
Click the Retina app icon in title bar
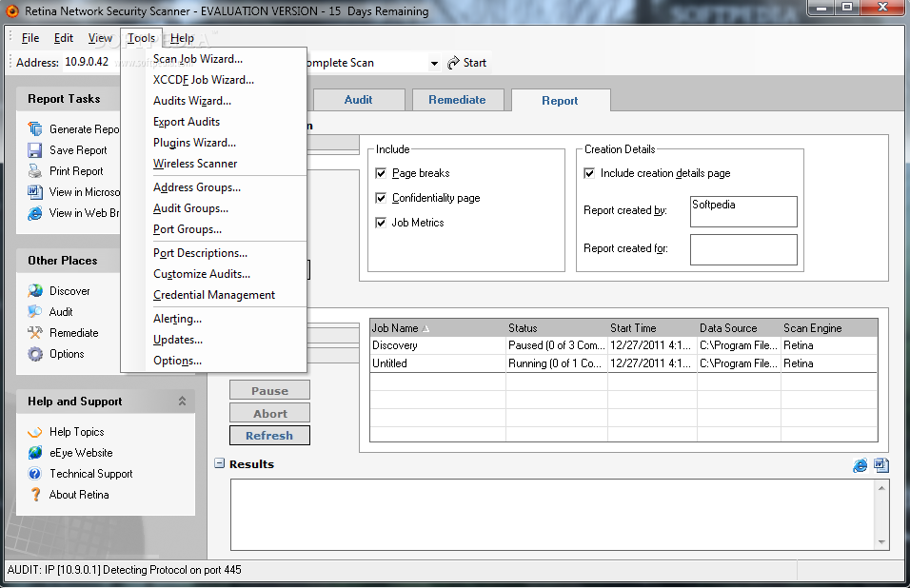pos(11,11)
